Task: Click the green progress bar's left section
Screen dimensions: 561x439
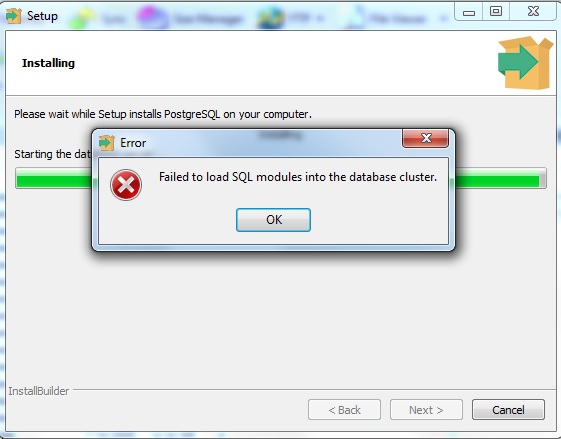Action: (53, 178)
